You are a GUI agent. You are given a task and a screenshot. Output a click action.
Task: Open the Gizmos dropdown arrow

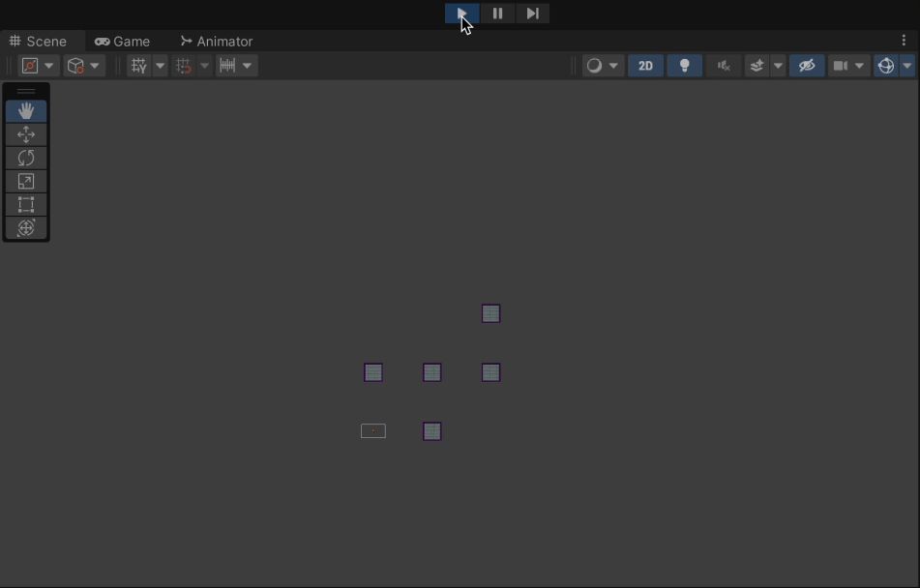[x=907, y=66]
